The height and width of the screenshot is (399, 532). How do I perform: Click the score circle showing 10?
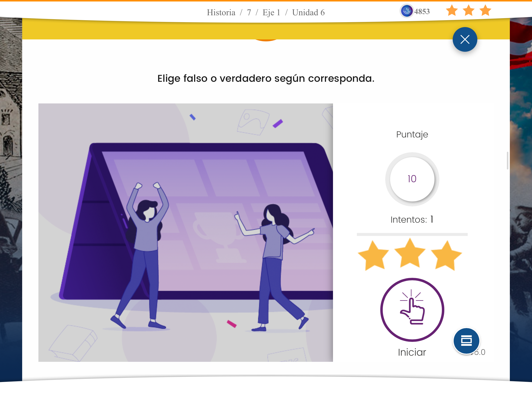pyautogui.click(x=412, y=179)
